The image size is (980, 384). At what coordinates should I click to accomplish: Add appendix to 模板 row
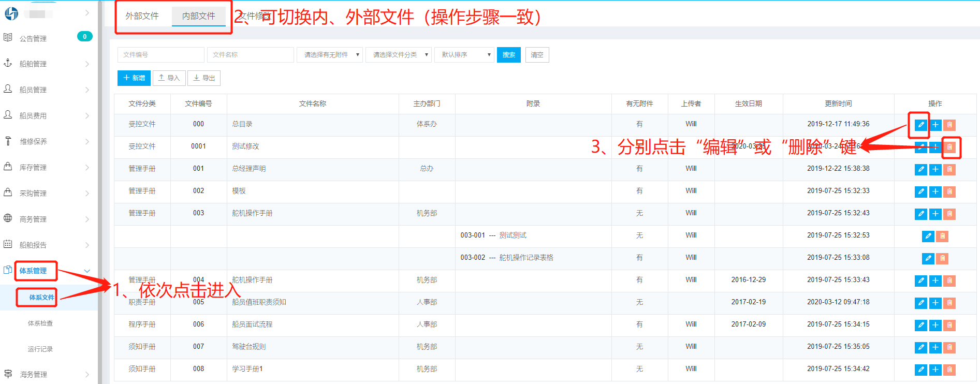[935, 191]
